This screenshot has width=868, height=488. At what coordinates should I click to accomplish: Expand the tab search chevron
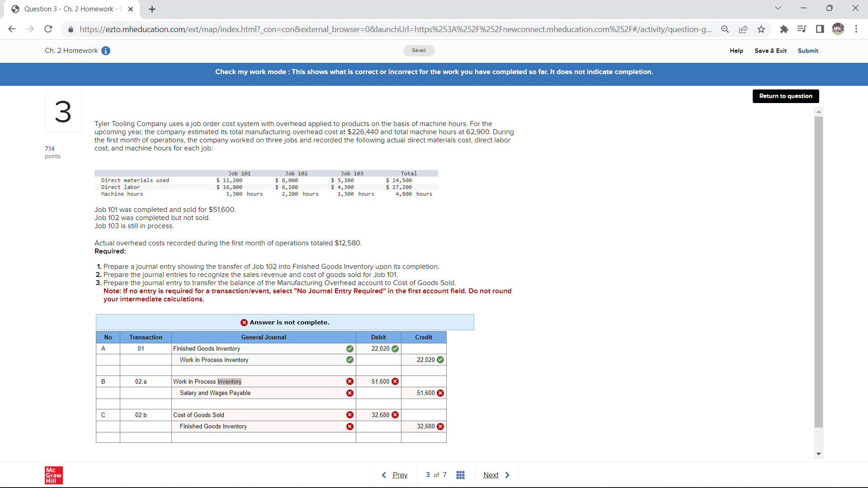(x=778, y=8)
